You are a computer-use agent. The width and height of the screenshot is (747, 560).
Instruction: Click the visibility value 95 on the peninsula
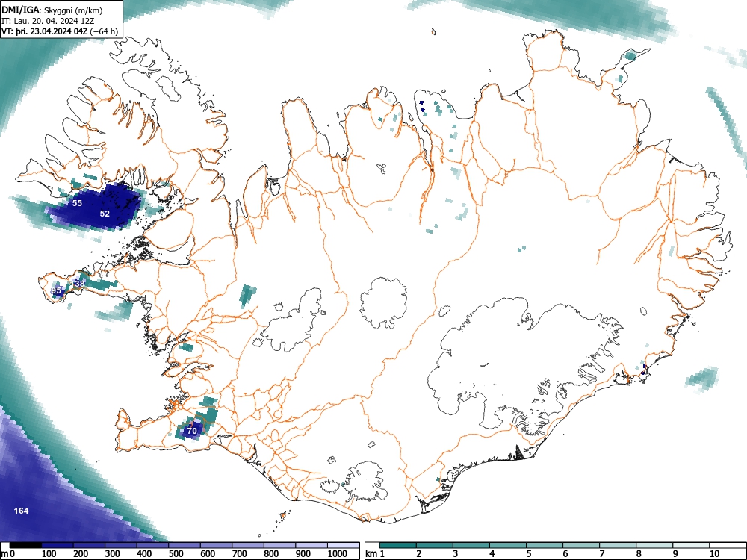click(x=56, y=290)
